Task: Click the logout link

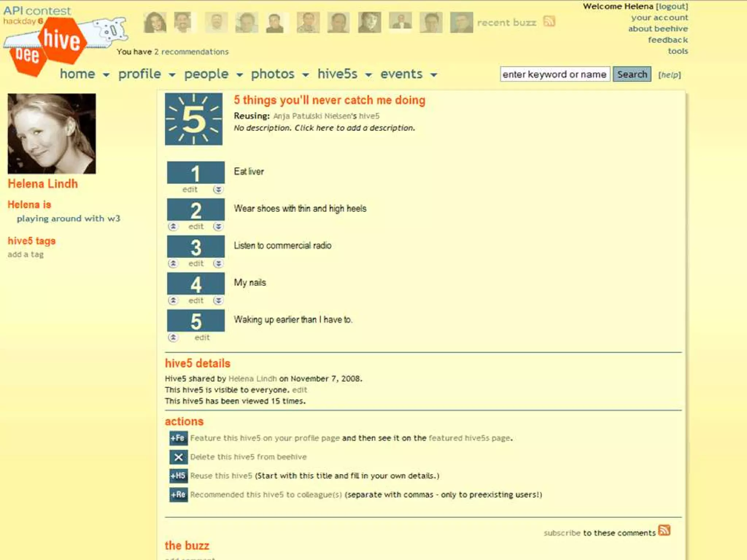Action: point(672,6)
